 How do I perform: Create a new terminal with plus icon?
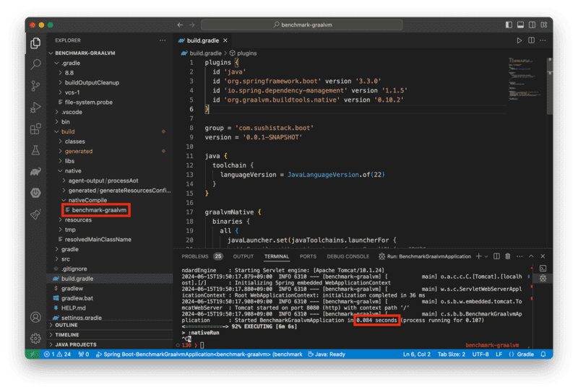(x=478, y=256)
